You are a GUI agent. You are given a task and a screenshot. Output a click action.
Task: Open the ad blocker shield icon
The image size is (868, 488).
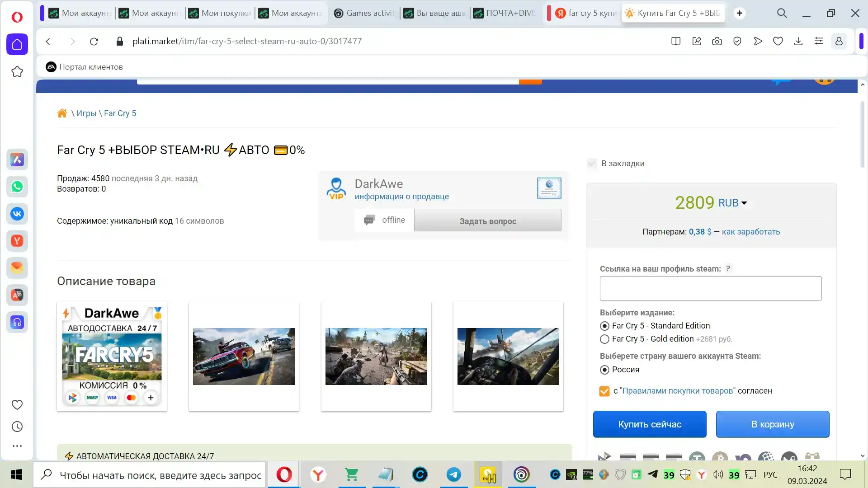737,42
